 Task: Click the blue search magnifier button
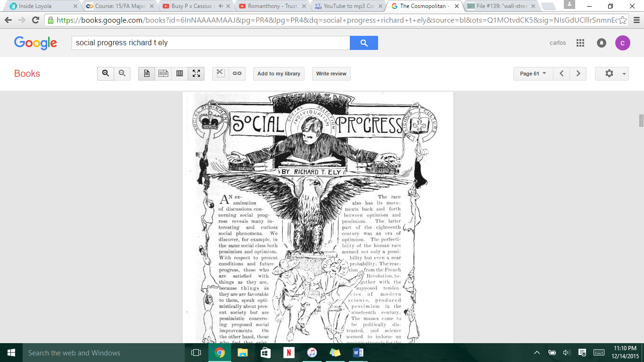click(x=363, y=43)
